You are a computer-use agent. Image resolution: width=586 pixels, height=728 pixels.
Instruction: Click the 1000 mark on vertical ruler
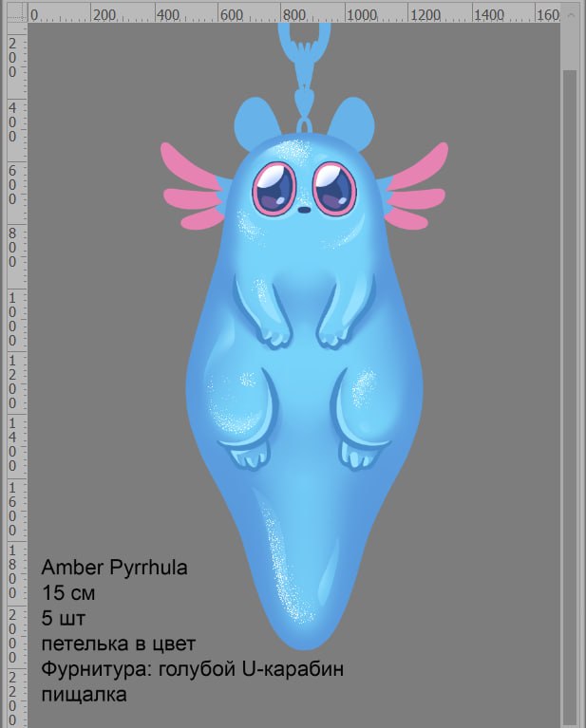[12, 319]
